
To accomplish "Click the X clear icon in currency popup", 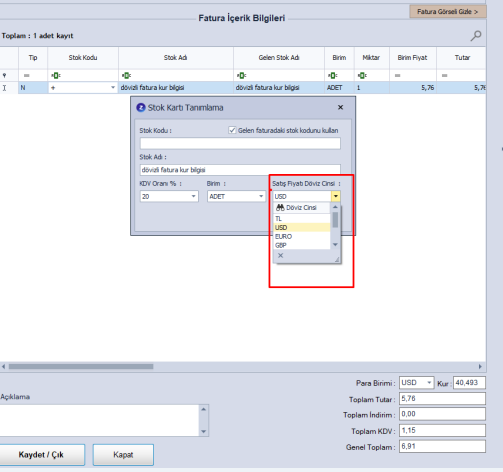I will coord(280,256).
